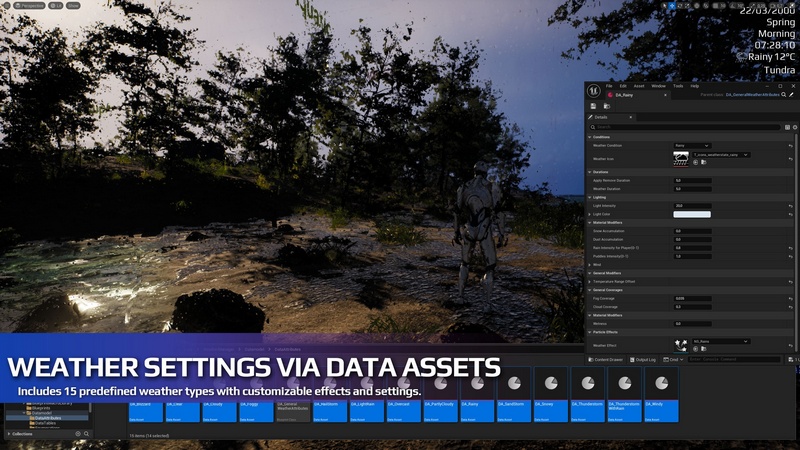Open the Weather Condition Rainy dropdown
The height and width of the screenshot is (450, 800).
coord(691,146)
